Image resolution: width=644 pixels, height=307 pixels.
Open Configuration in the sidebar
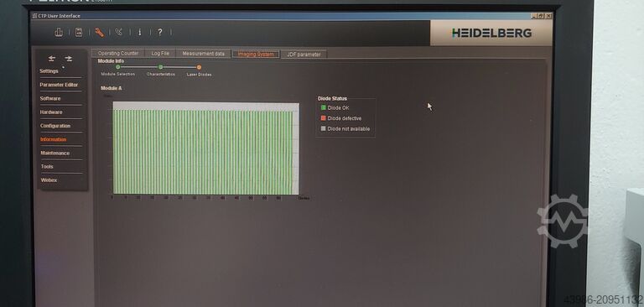coord(55,126)
